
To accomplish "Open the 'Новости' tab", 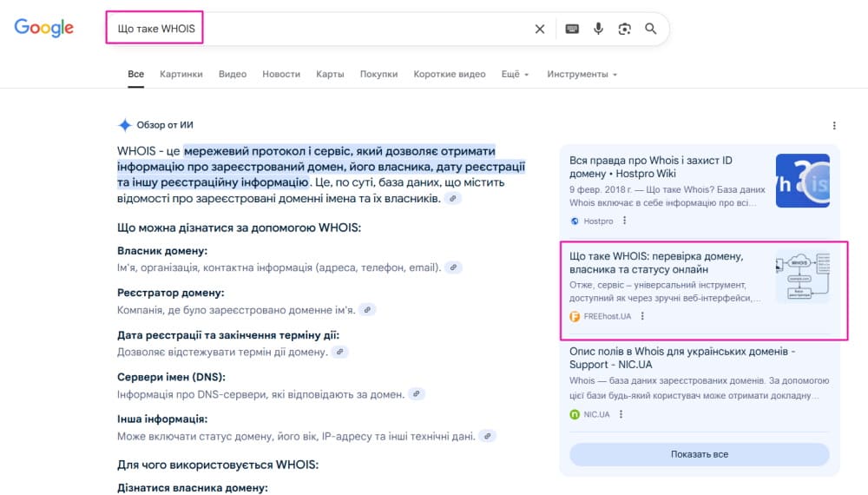I will click(281, 74).
